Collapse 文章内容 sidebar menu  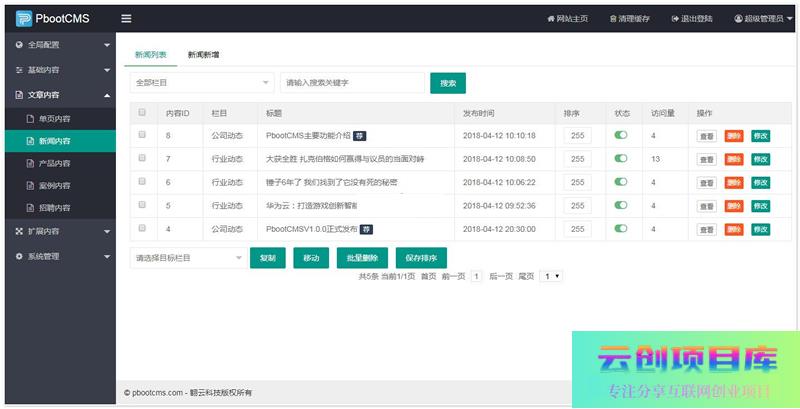pos(60,95)
